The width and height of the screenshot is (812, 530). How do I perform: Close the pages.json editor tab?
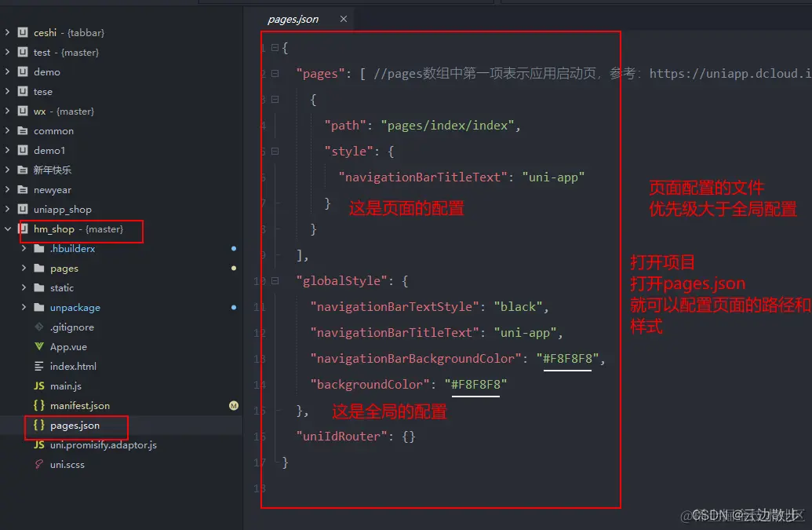click(344, 19)
